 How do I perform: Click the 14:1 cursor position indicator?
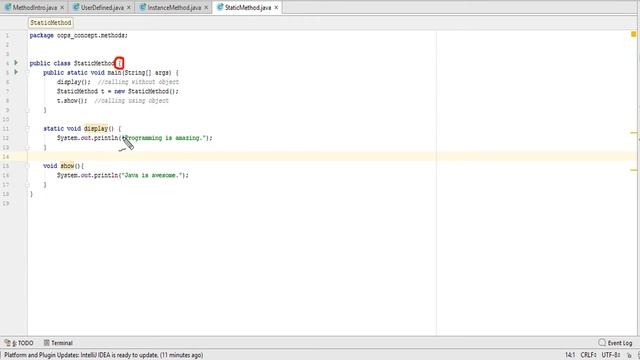[x=570, y=355]
